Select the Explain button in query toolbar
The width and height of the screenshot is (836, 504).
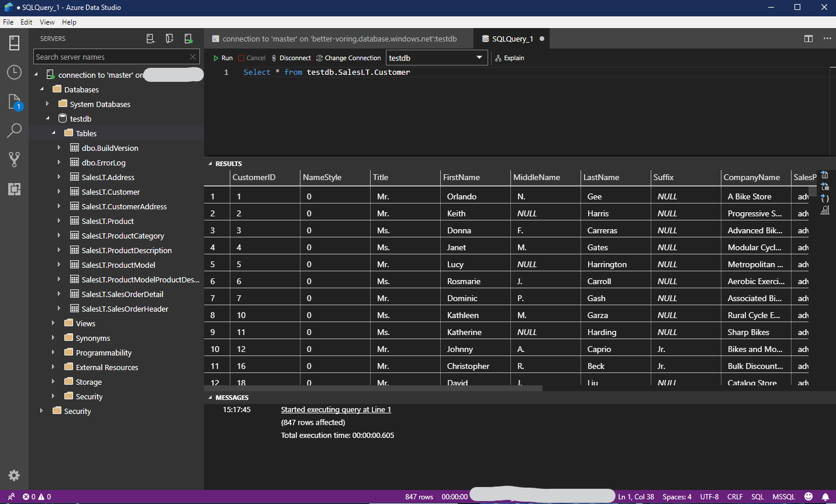pyautogui.click(x=509, y=57)
